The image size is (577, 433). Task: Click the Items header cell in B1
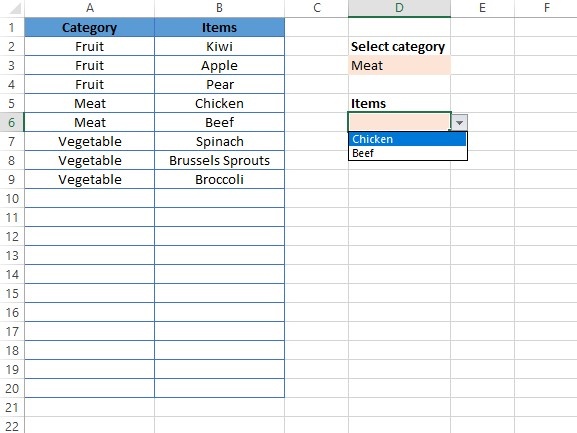219,28
